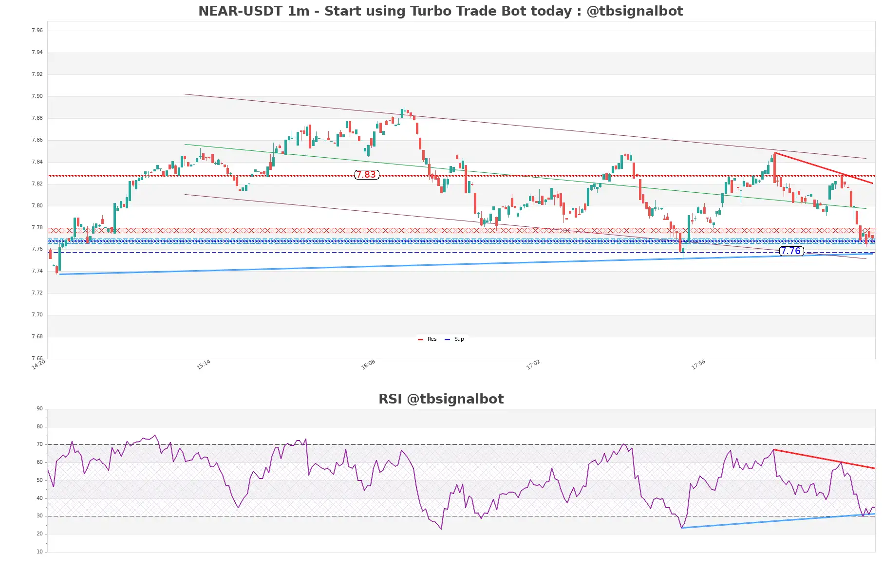Click the 7.96 price axis label

tap(37, 30)
